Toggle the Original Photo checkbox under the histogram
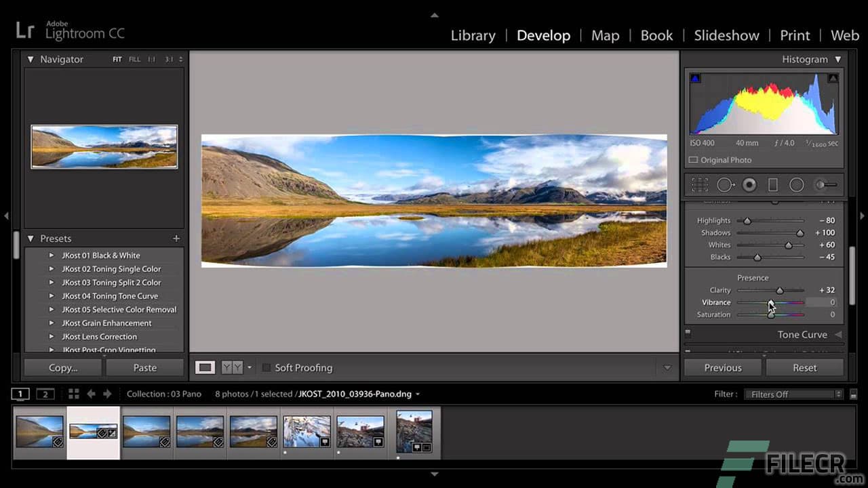This screenshot has width=868, height=488. (693, 159)
